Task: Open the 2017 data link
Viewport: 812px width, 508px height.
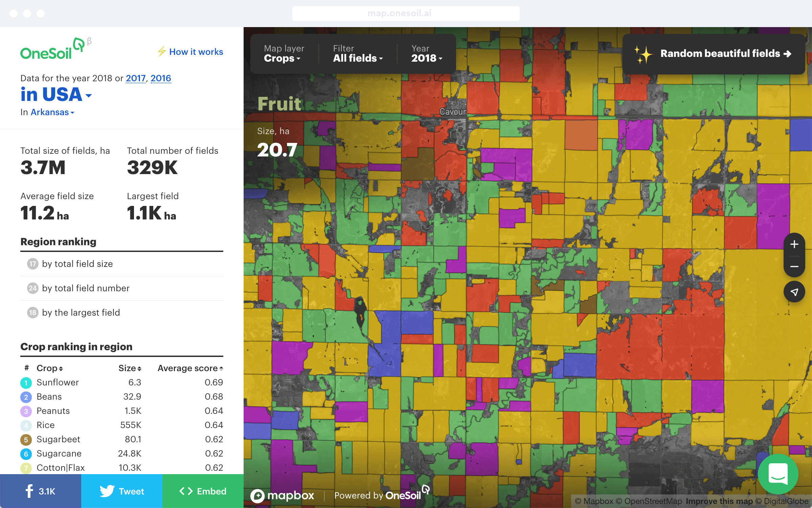Action: coord(136,79)
